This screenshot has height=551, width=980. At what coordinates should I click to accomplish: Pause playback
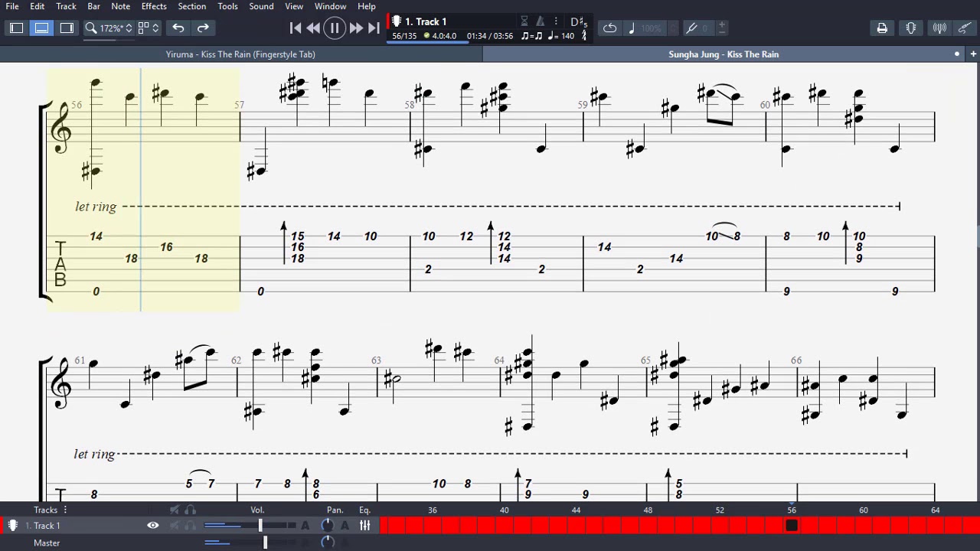335,28
